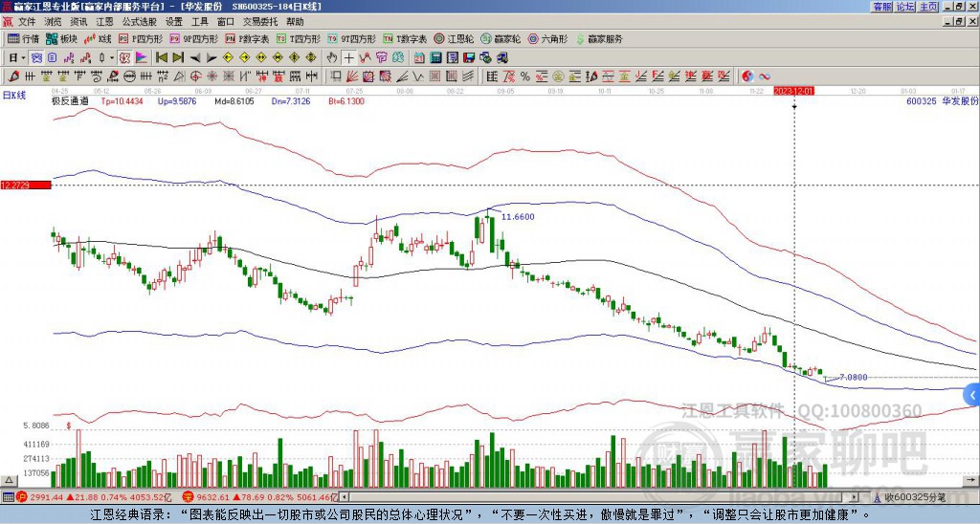Open the 江恩轮 tool

[454, 38]
